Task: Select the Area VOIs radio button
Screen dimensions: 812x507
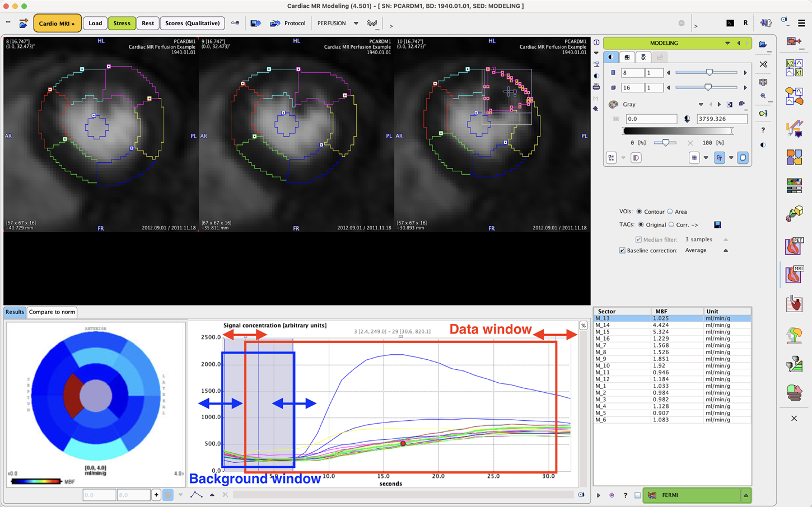Action: tap(670, 212)
